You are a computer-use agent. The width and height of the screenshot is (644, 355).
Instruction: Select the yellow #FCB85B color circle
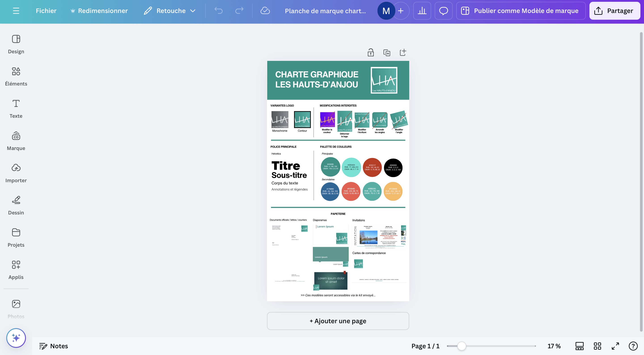(x=393, y=191)
